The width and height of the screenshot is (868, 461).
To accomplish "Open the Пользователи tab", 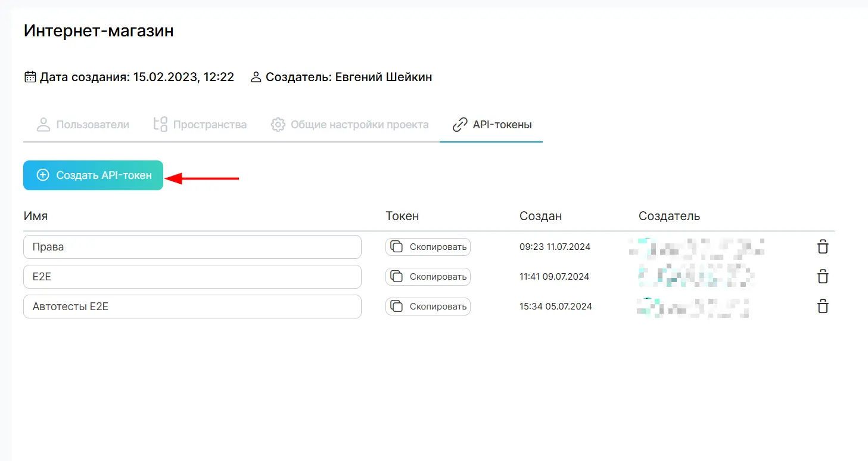I will (x=83, y=125).
